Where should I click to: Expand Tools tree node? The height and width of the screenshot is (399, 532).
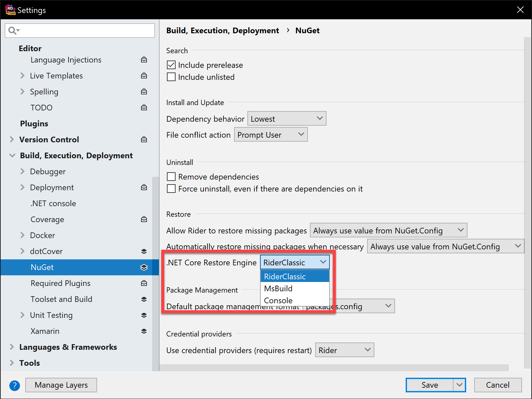pyautogui.click(x=12, y=363)
